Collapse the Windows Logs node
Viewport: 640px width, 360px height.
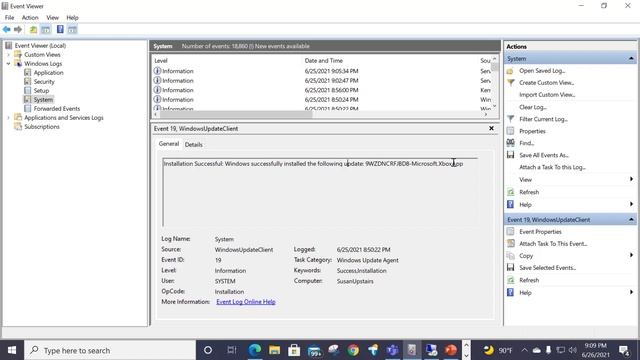8,64
